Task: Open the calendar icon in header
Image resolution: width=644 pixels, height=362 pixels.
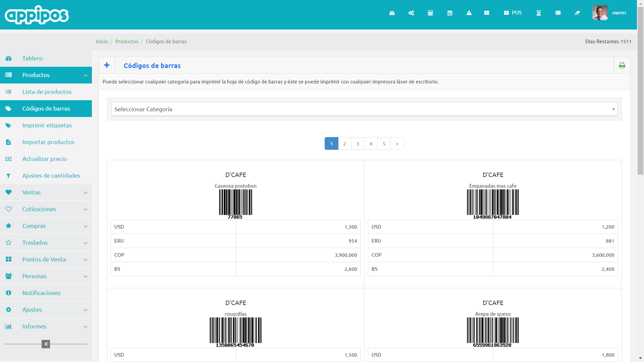Action: coord(450,13)
